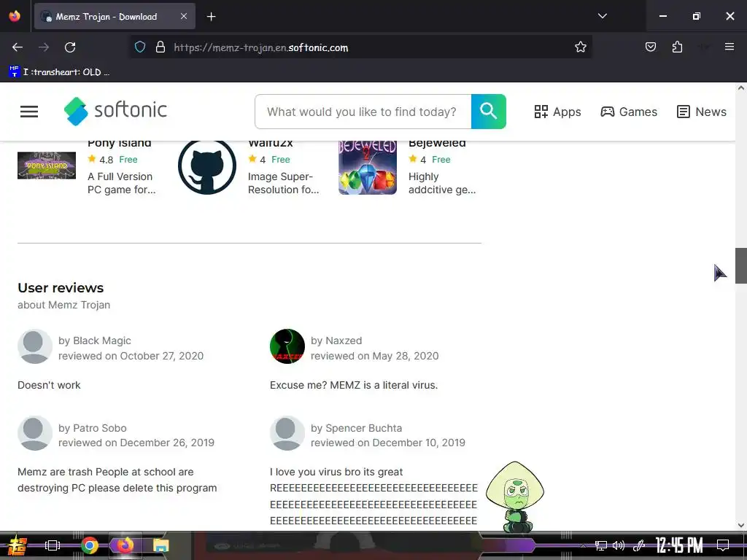Open the transheart bookmark
Screen dimensions: 747x560
point(59,72)
